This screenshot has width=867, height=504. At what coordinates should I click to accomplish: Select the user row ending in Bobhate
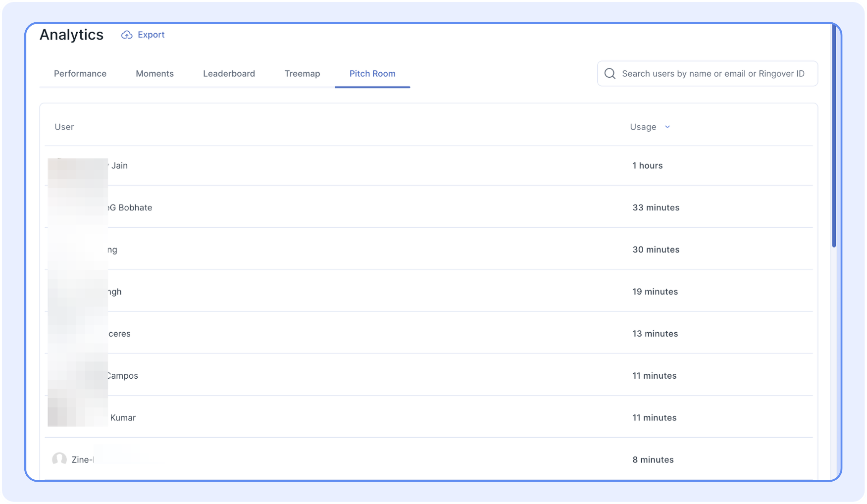tap(131, 208)
